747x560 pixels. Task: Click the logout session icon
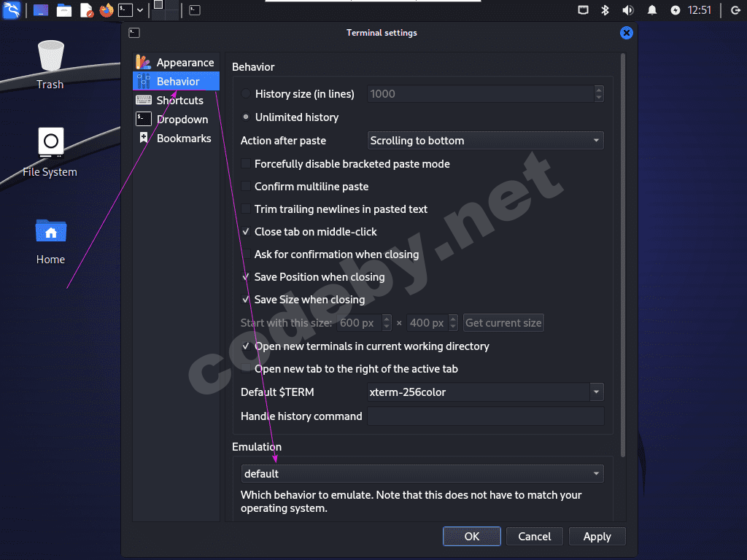[x=735, y=10]
